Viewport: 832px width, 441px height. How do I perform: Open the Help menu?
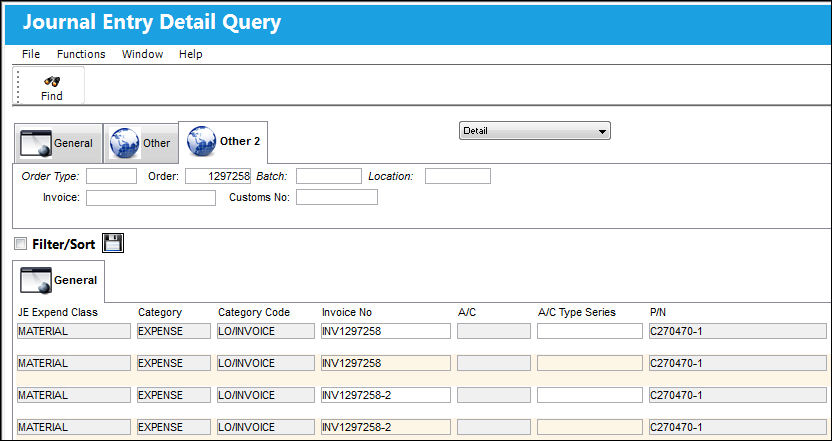pyautogui.click(x=190, y=54)
